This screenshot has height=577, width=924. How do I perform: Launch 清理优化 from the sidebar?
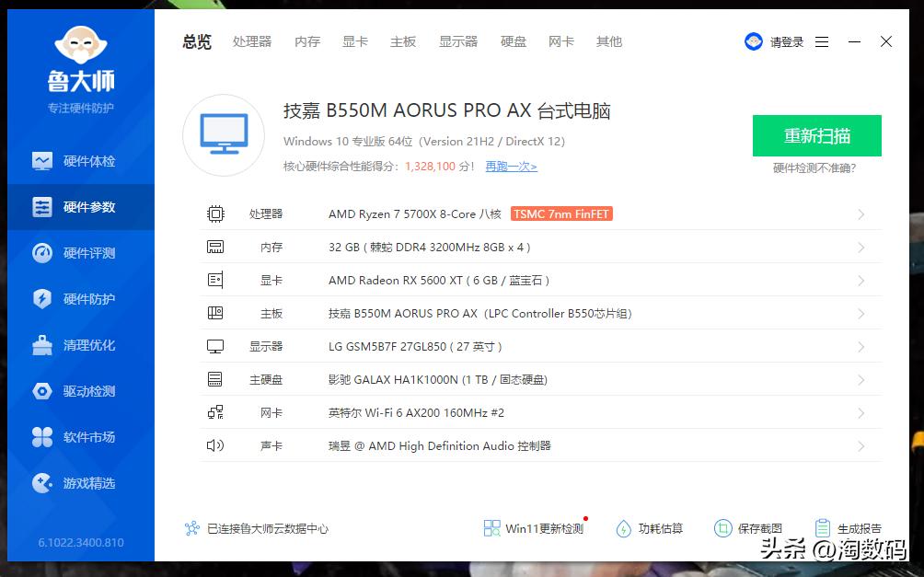(80, 344)
